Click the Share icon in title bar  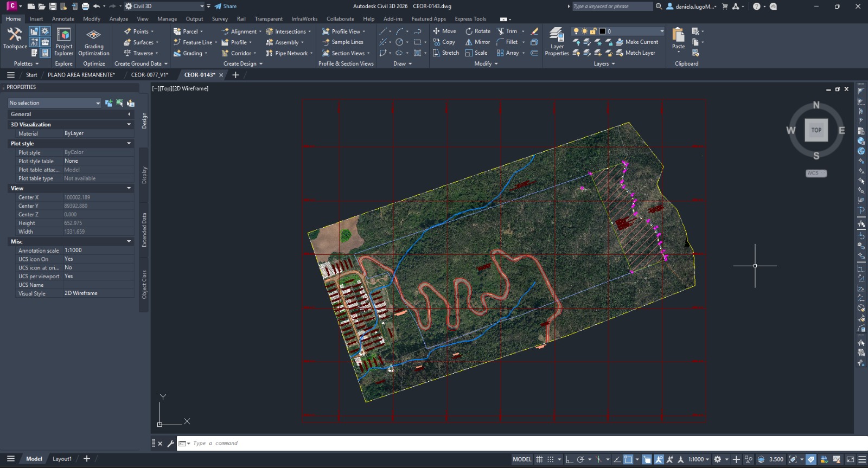point(225,7)
